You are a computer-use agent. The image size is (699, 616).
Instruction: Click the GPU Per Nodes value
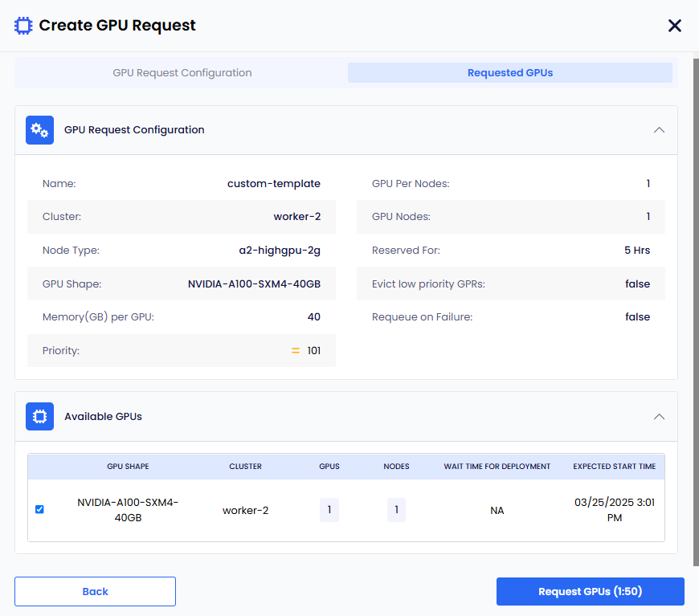648,184
